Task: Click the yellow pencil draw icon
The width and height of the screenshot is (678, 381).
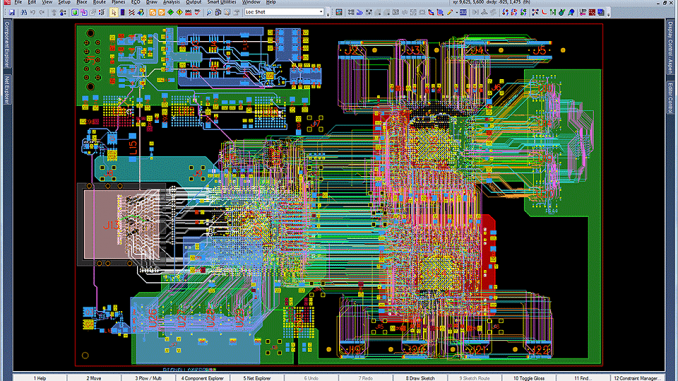Action: point(450,12)
